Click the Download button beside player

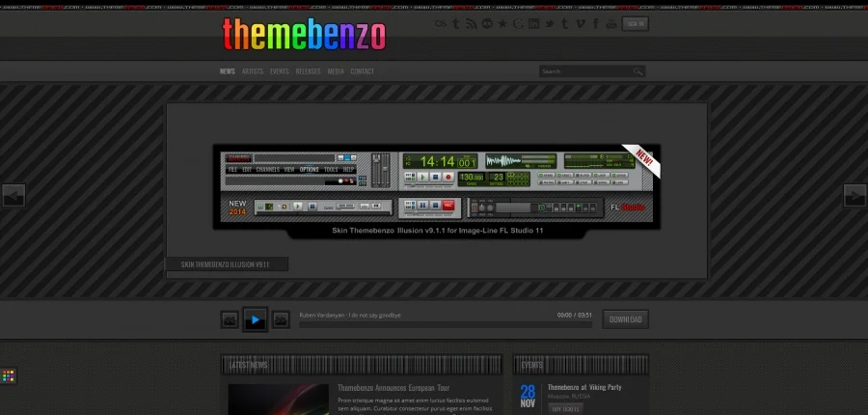coord(626,319)
